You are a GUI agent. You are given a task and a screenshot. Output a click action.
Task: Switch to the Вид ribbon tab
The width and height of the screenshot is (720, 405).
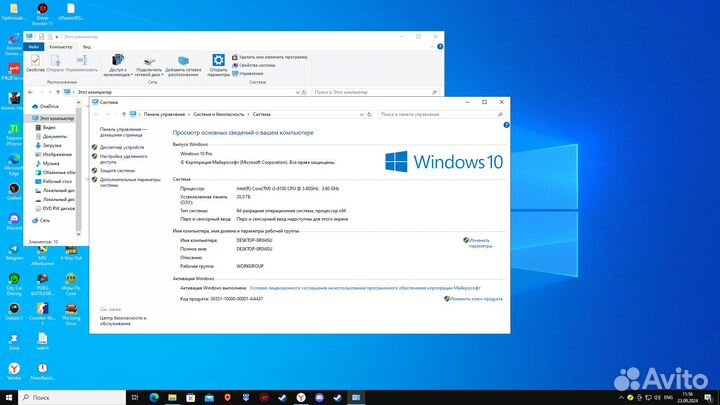[87, 47]
